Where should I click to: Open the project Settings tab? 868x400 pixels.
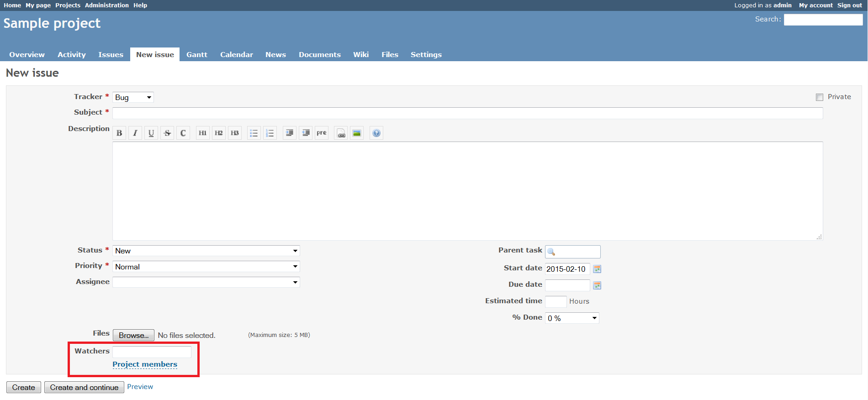(x=426, y=54)
